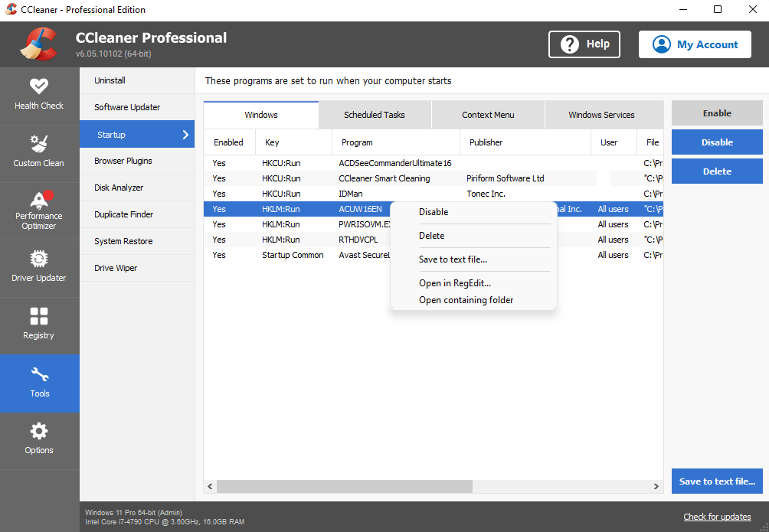The image size is (769, 532).
Task: Switch to Context Menu tab
Action: pos(488,115)
